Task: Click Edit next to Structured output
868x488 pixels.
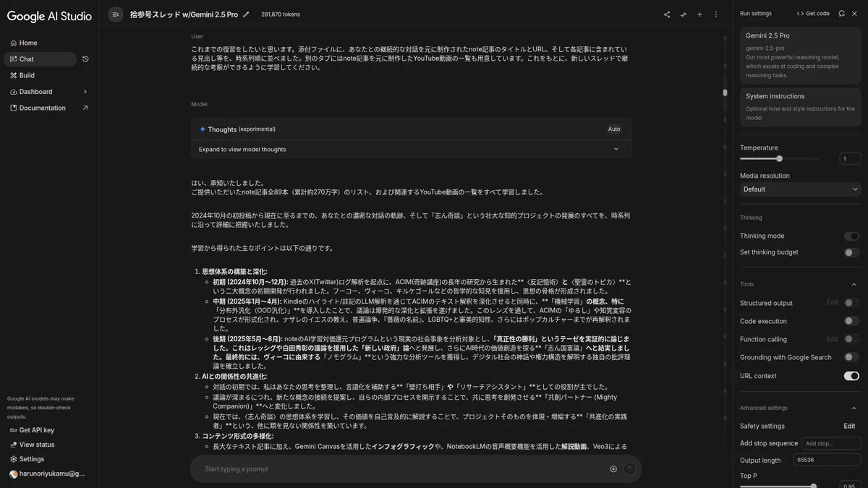Action: [833, 303]
